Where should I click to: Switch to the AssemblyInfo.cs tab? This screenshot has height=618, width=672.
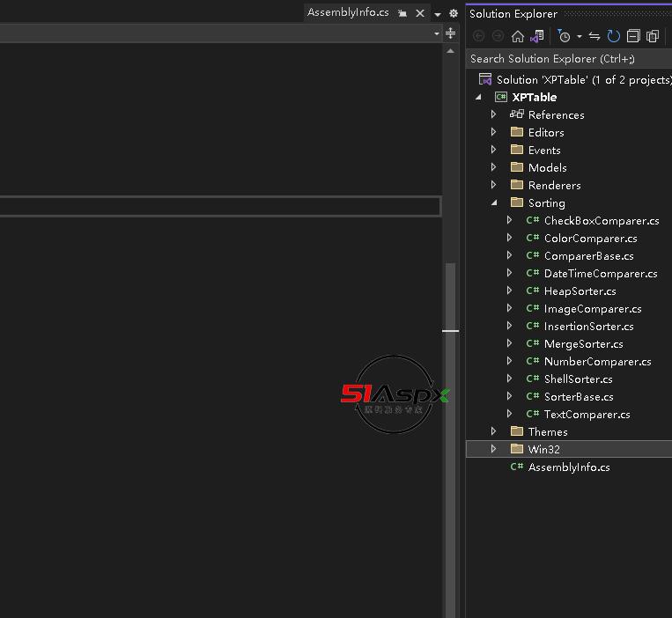point(348,12)
